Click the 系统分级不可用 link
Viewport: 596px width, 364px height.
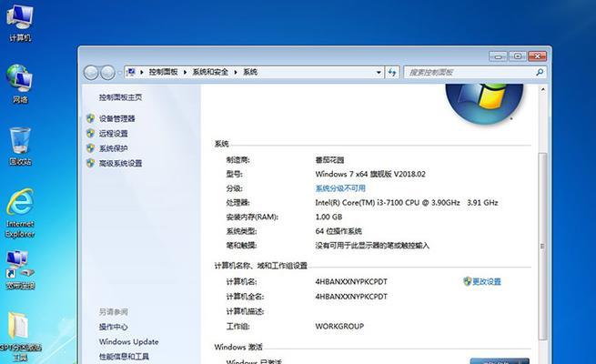coord(340,188)
